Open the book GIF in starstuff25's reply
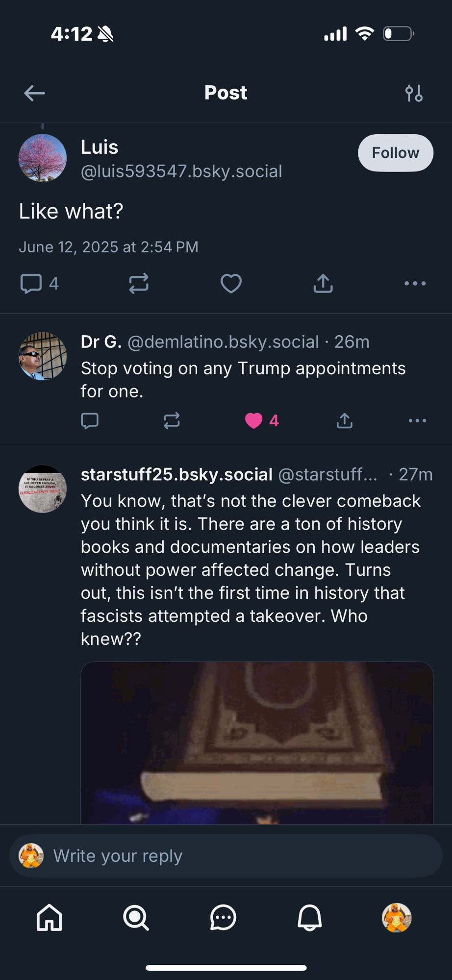 point(257,742)
